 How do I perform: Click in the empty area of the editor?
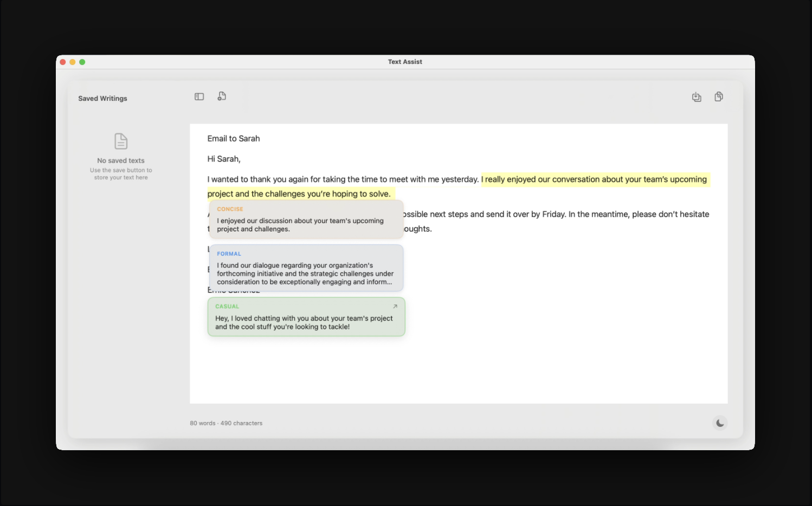[x=542, y=347]
